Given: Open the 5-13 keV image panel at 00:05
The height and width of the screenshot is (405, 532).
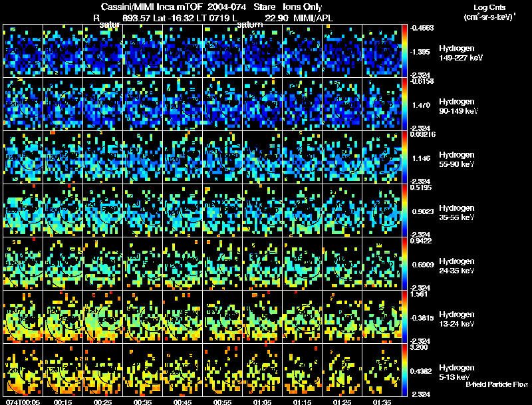Looking at the screenshot, I should 23,370.
